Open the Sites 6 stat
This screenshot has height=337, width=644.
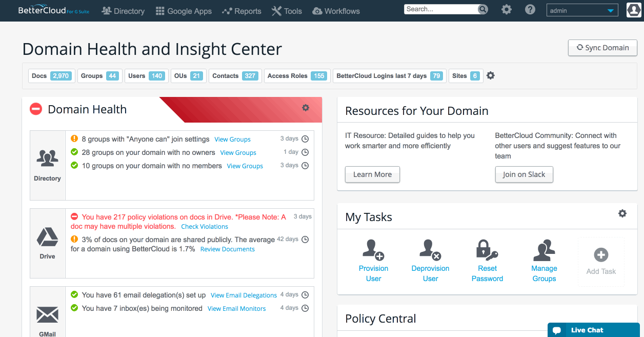[x=466, y=76]
